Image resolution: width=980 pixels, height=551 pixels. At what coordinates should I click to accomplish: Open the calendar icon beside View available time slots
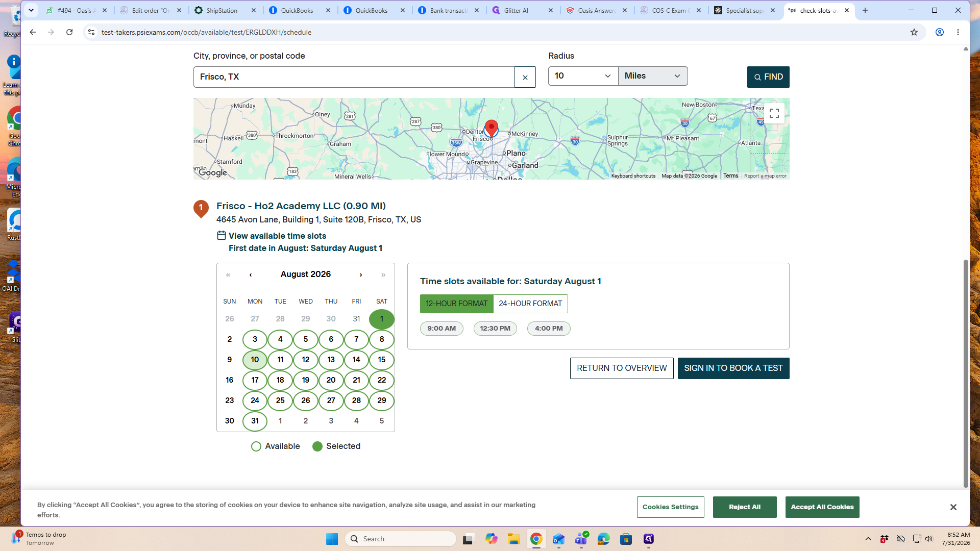point(221,235)
